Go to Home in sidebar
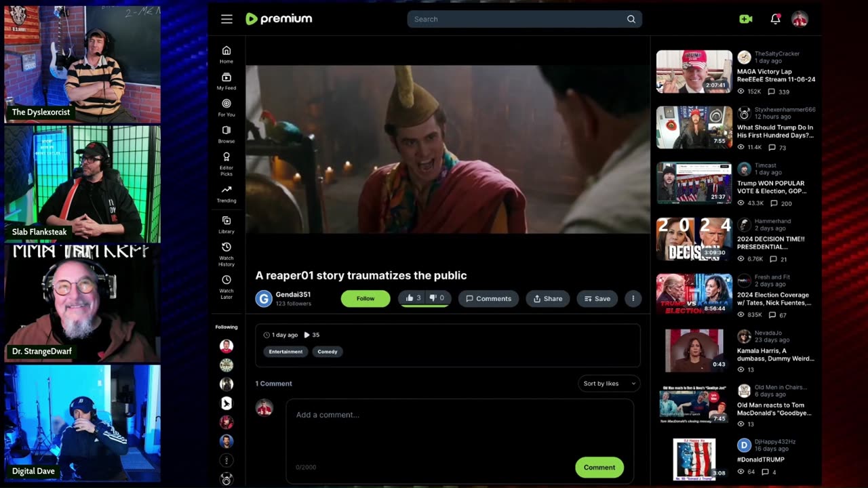 (226, 54)
